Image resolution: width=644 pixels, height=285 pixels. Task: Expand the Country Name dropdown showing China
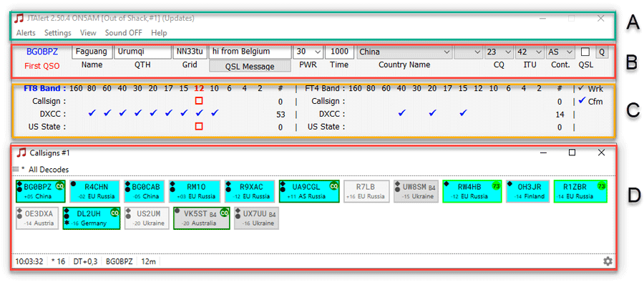tap(404, 52)
